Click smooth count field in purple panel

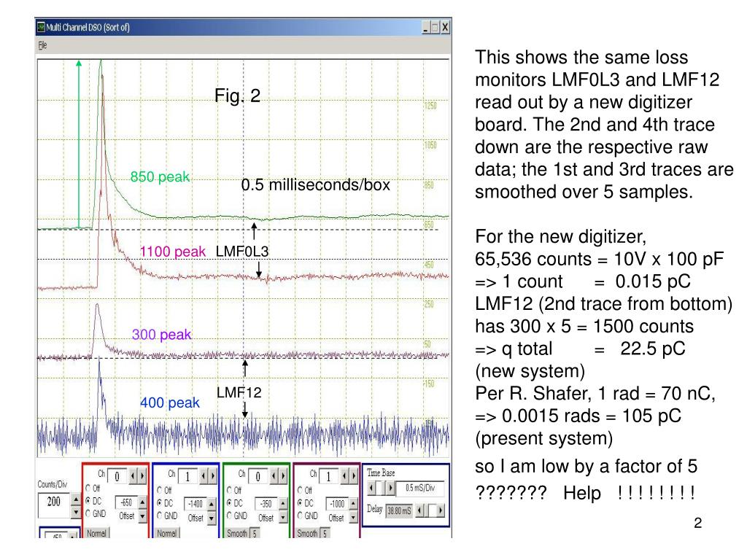tap(325, 533)
